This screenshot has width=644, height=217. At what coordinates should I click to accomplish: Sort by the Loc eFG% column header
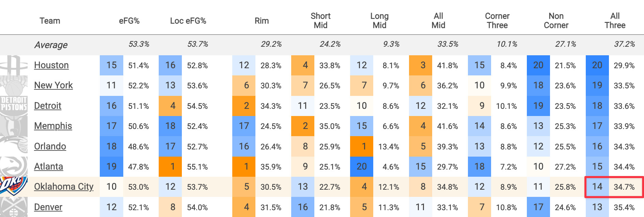[188, 21]
